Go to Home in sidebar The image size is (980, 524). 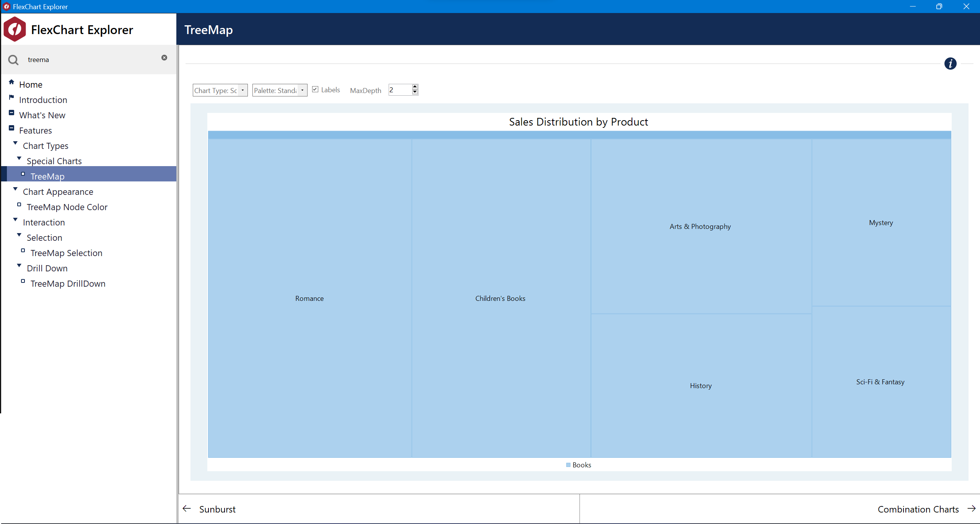pos(31,85)
